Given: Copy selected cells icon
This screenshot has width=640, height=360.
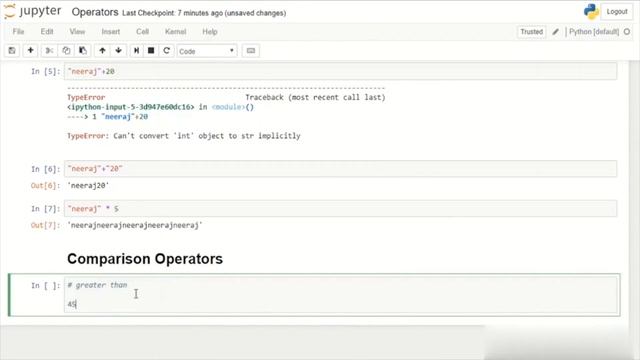Looking at the screenshot, I should pyautogui.click(x=66, y=51).
